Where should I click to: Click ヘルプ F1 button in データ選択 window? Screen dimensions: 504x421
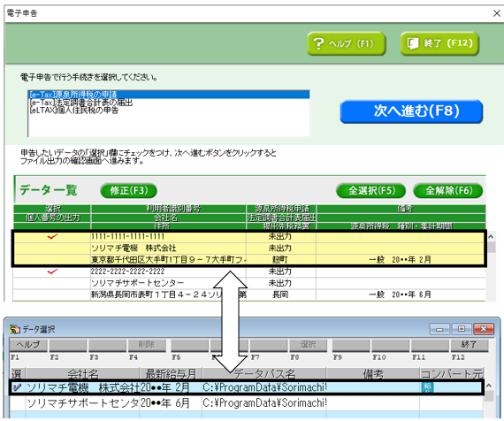point(28,345)
